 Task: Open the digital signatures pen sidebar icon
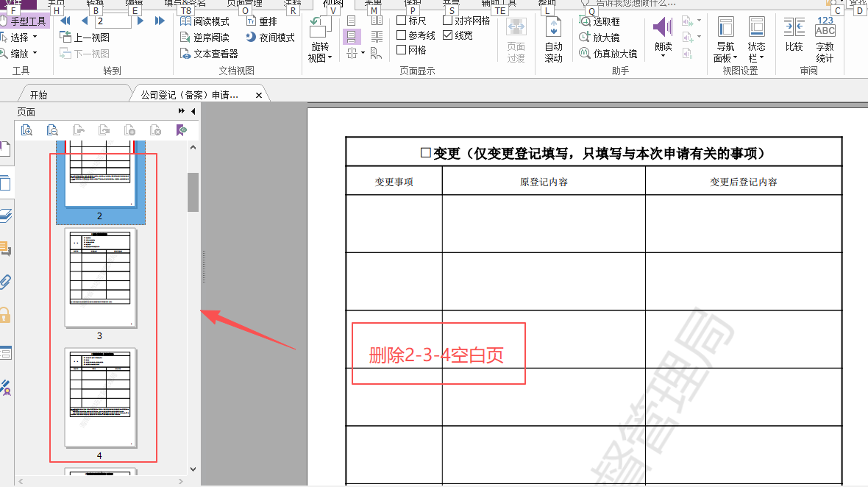6,388
